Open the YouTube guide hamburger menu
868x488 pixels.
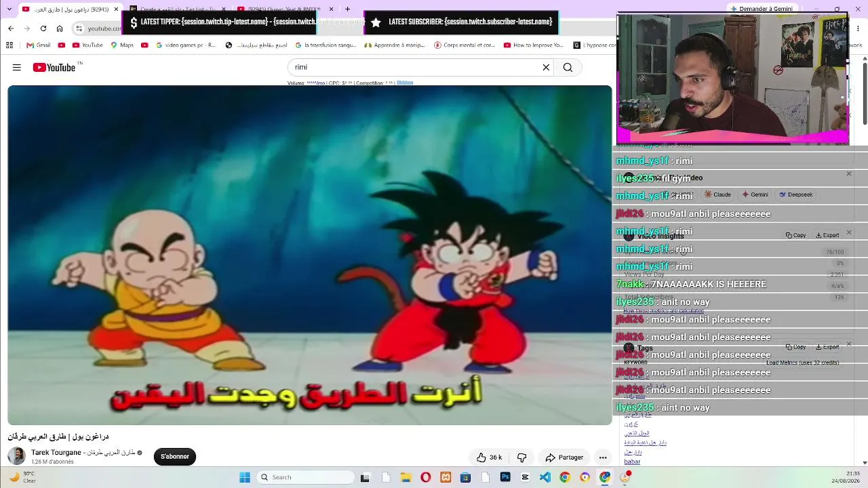(17, 67)
